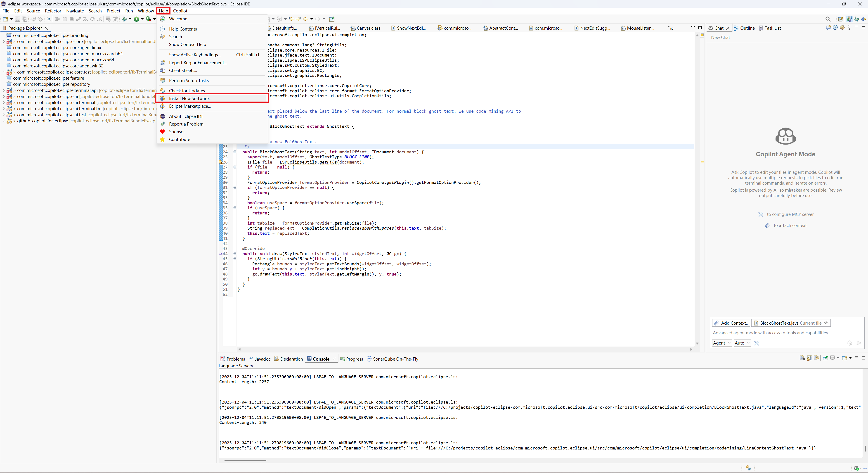Open the Debug perspective bug icon
Viewport: 868px width, 473px height.
[856, 19]
